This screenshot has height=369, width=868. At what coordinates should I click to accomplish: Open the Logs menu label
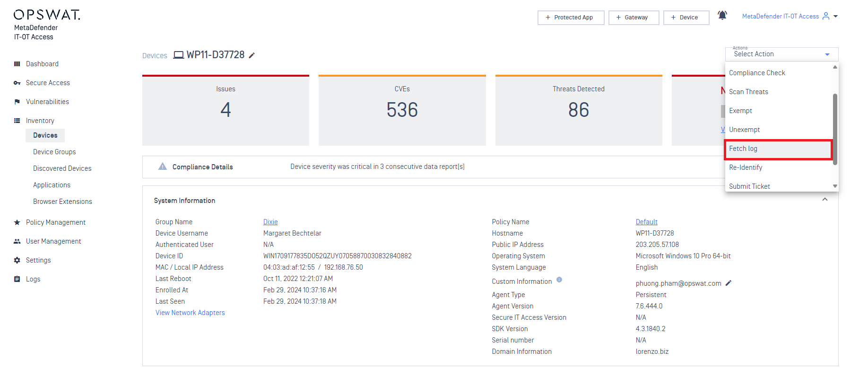[x=33, y=279]
